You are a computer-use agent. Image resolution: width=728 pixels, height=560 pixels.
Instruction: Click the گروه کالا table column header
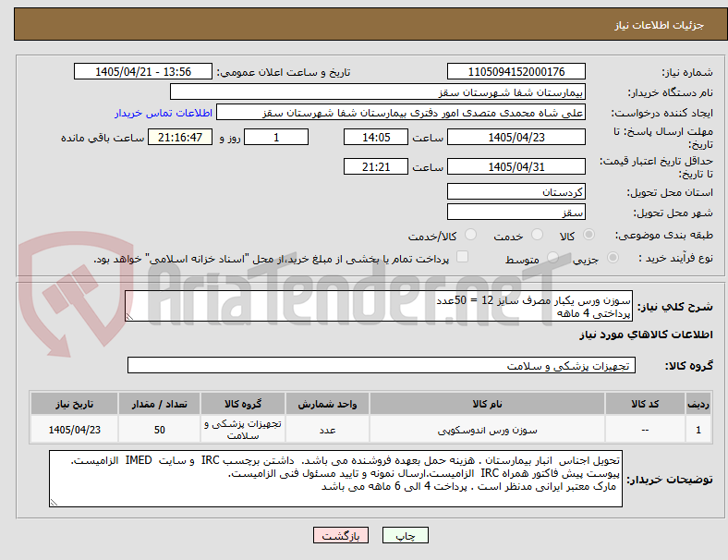(243, 404)
